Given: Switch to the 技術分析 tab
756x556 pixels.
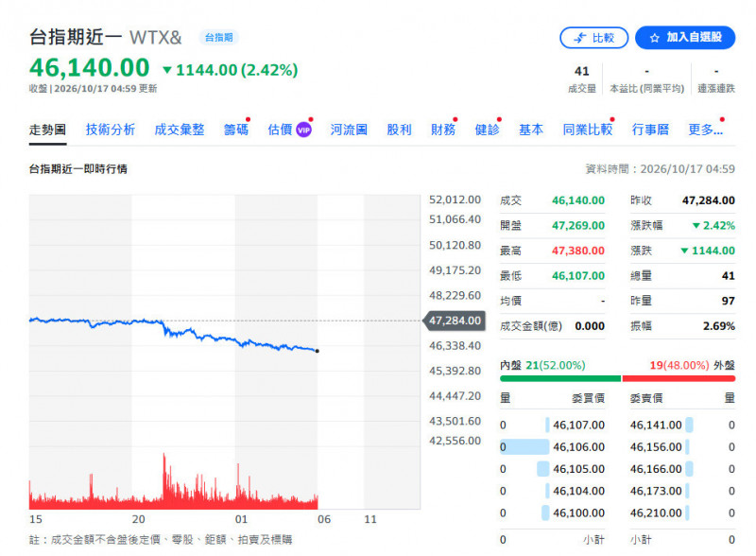Looking at the screenshot, I should [111, 130].
